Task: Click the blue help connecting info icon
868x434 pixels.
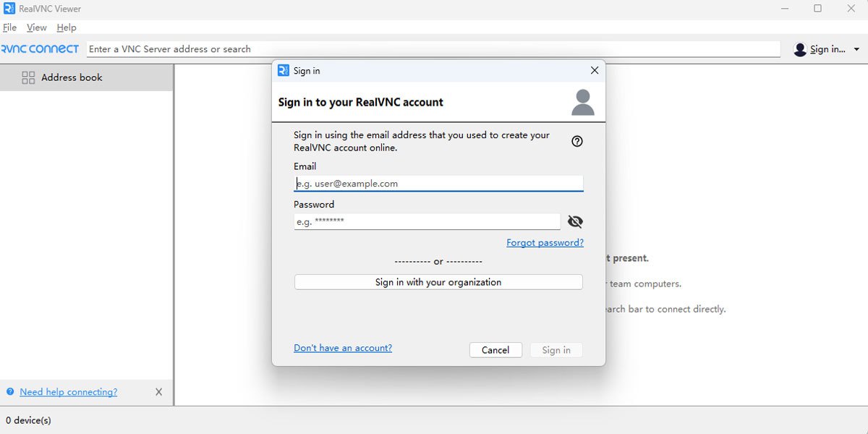Action: point(10,392)
